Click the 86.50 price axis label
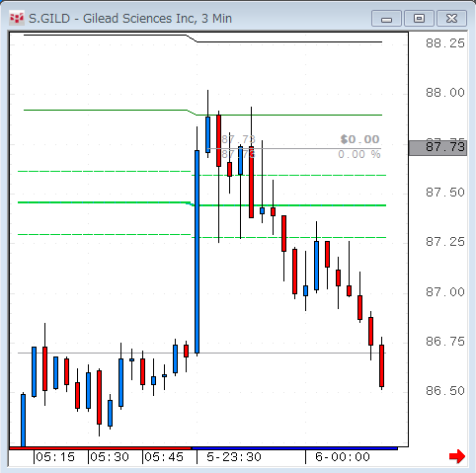The image size is (476, 473). coord(445,391)
